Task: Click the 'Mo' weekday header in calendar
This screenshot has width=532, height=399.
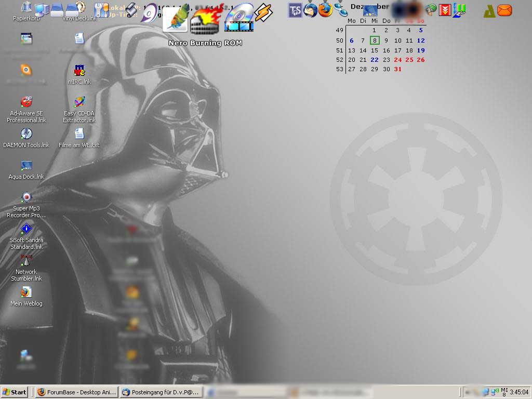Action: 352,21
